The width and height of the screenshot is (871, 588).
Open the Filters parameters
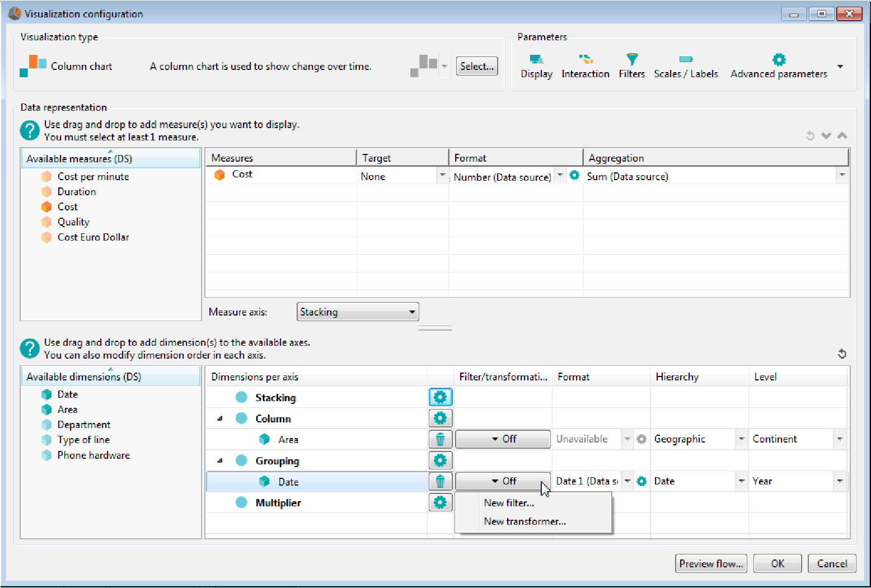631,67
